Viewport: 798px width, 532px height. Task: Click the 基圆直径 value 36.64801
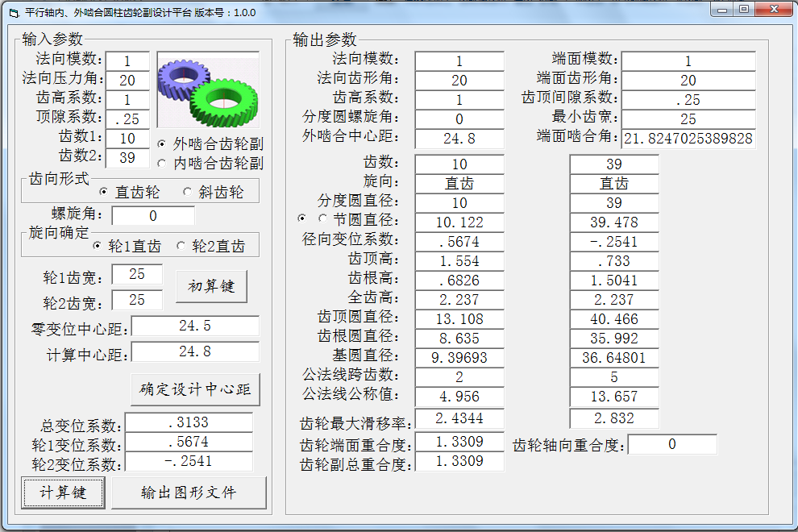click(614, 358)
